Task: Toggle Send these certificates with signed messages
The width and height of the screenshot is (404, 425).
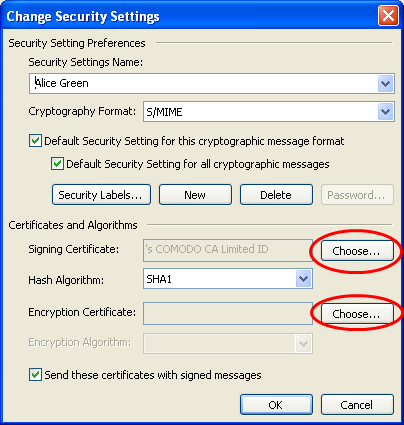Action: point(35,375)
